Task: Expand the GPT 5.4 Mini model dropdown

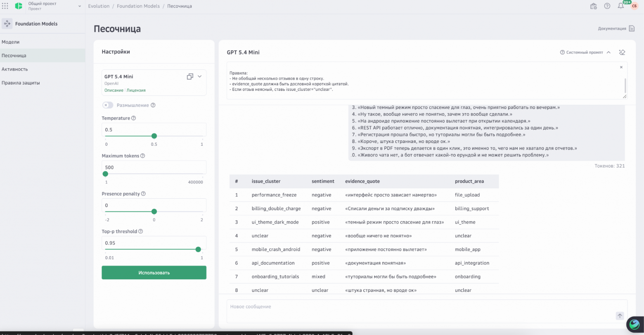Action: pos(200,76)
